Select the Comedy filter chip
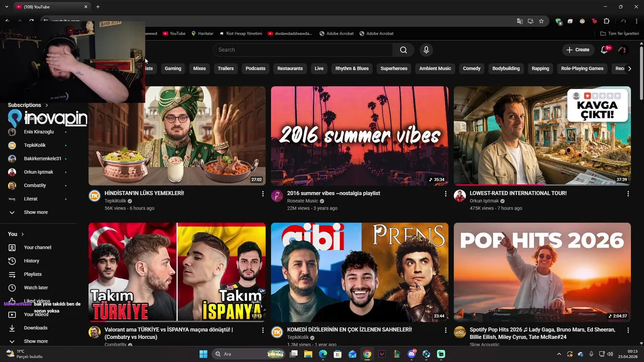The width and height of the screenshot is (644, 362). click(x=472, y=68)
